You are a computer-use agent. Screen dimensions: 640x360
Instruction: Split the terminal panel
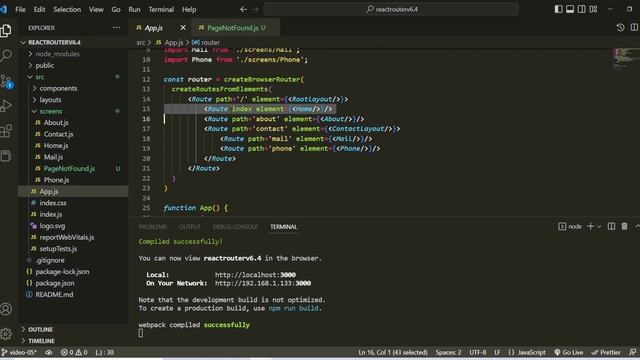coord(611,226)
